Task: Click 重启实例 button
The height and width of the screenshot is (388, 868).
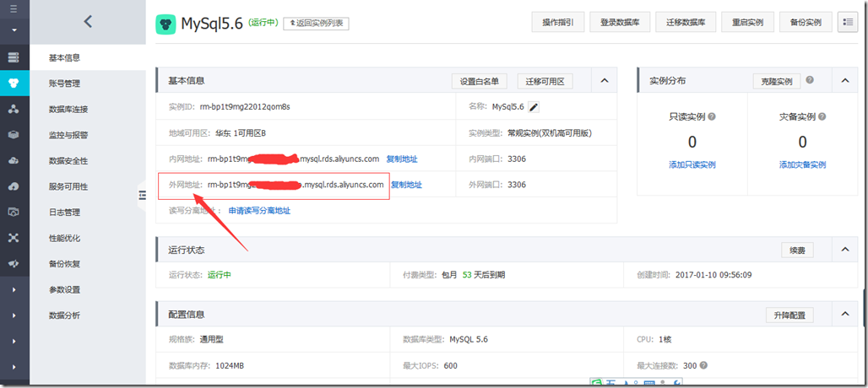Action: pos(747,23)
